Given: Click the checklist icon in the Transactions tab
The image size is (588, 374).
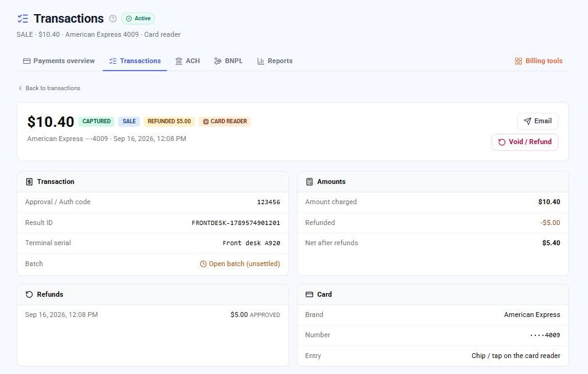Looking at the screenshot, I should point(113,61).
